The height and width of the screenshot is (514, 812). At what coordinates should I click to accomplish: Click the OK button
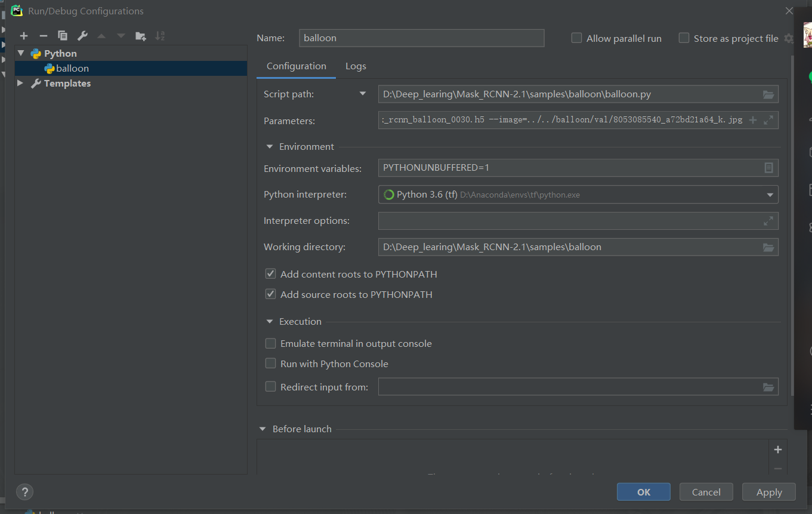point(643,492)
